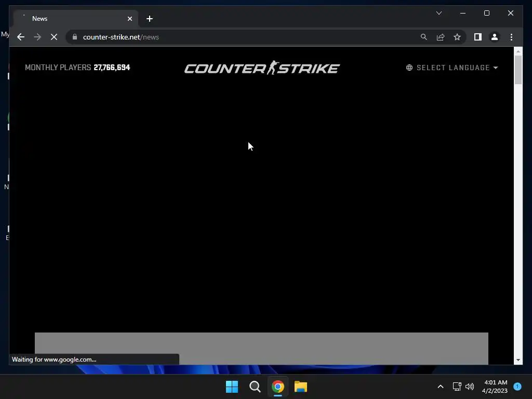Screen dimensions: 532x399
Task: Click the forward navigation arrow
Action: (x=37, y=37)
